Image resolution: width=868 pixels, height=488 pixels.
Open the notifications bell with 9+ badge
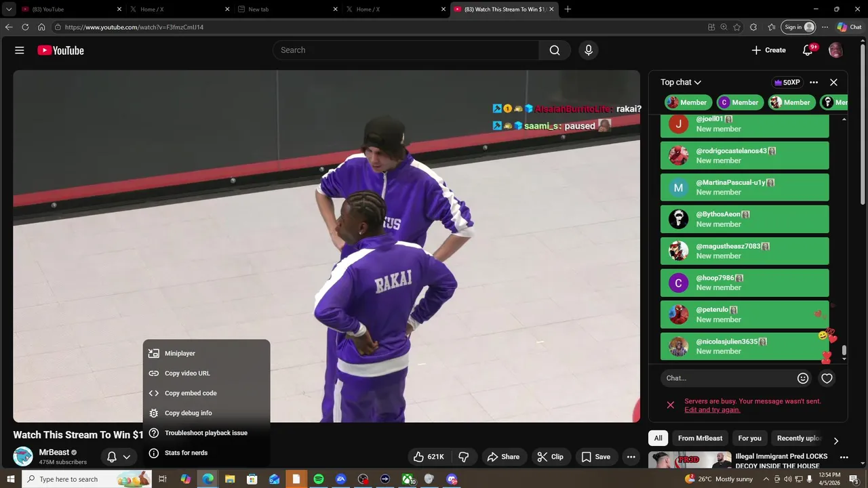(808, 50)
